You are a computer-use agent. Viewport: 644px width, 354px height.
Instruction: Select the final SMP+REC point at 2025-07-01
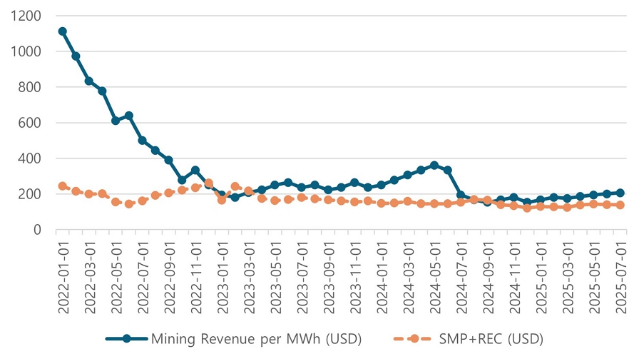click(x=620, y=205)
